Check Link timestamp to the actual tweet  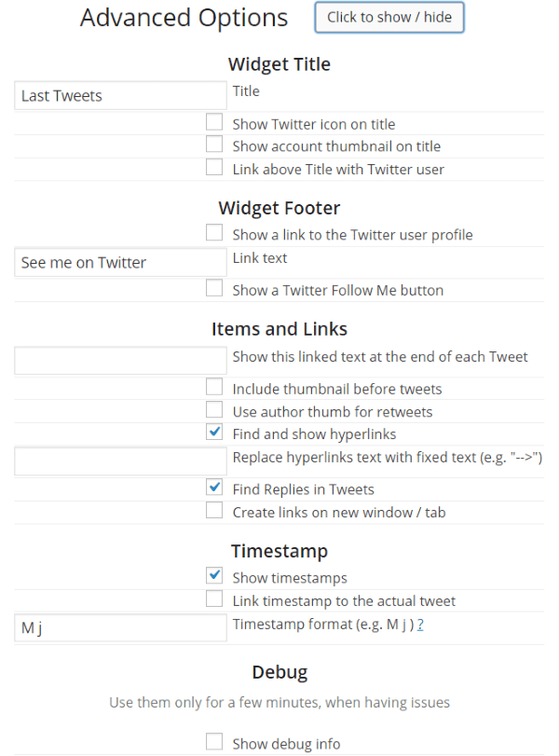coord(213,599)
